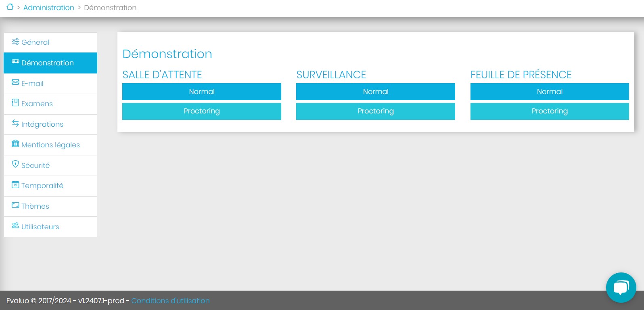Open Conditions d'utilisation link

(x=170, y=301)
